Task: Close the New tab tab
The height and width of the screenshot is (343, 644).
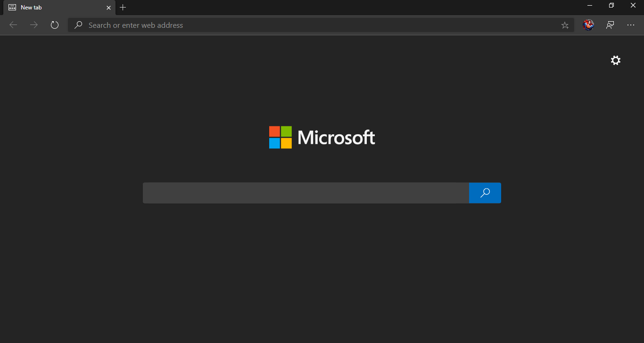Action: [x=109, y=8]
